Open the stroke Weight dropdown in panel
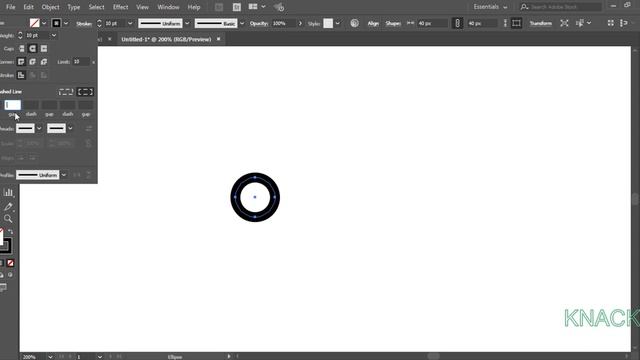640x360 pixels. click(x=53, y=36)
